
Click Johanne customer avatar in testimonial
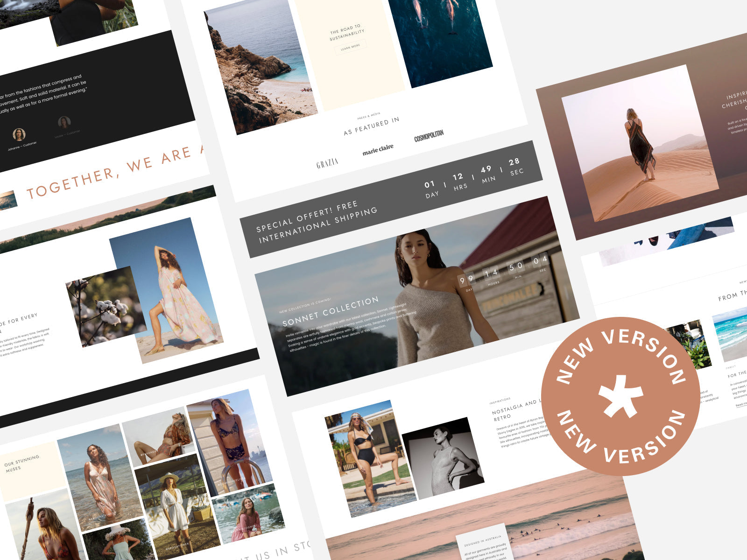tap(19, 134)
